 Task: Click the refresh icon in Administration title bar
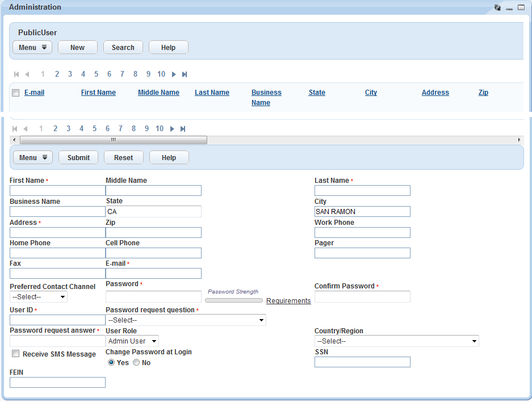[497, 7]
